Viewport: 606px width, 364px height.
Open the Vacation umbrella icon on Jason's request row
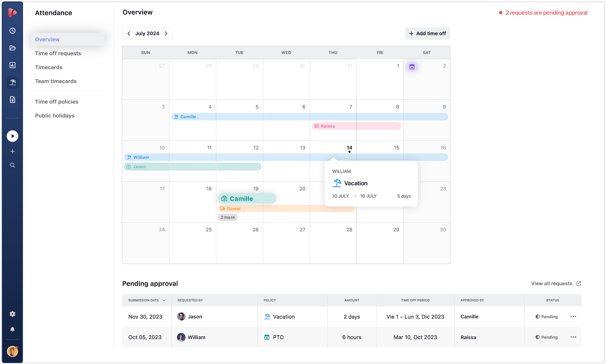(x=267, y=316)
